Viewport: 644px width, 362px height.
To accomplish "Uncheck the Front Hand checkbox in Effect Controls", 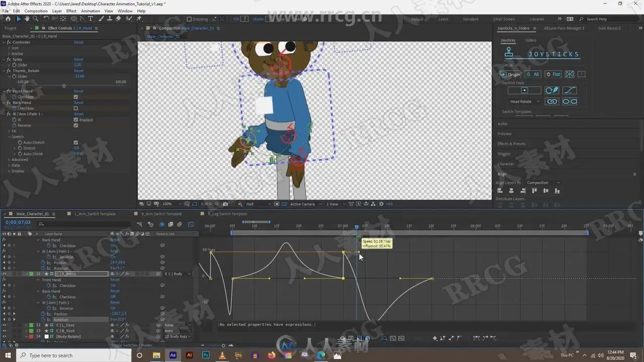I will click(76, 97).
